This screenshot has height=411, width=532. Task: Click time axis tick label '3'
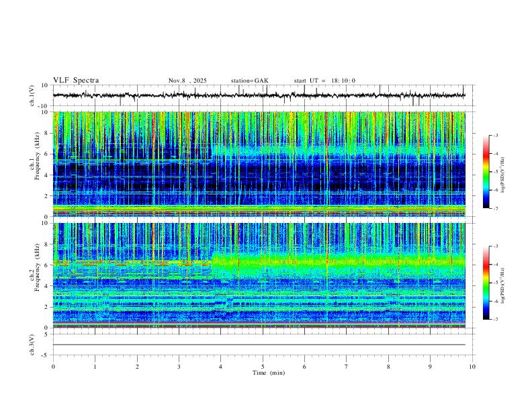pyautogui.click(x=179, y=367)
